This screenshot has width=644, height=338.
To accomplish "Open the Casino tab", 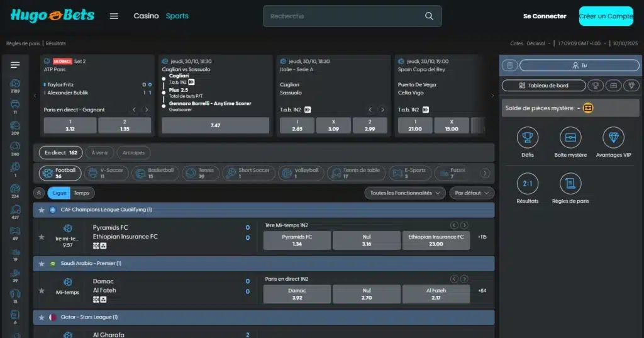I will (146, 16).
